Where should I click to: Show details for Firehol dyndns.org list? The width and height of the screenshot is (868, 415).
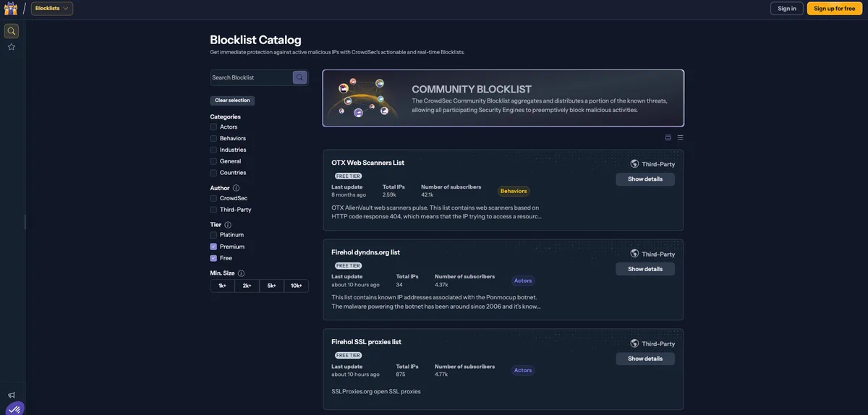[645, 269]
